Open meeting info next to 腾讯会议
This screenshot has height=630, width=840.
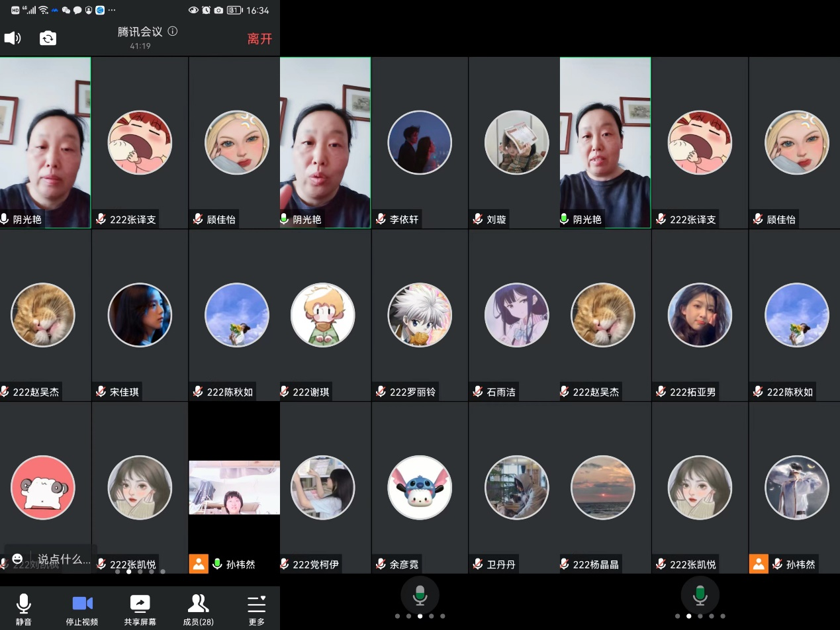tap(173, 31)
